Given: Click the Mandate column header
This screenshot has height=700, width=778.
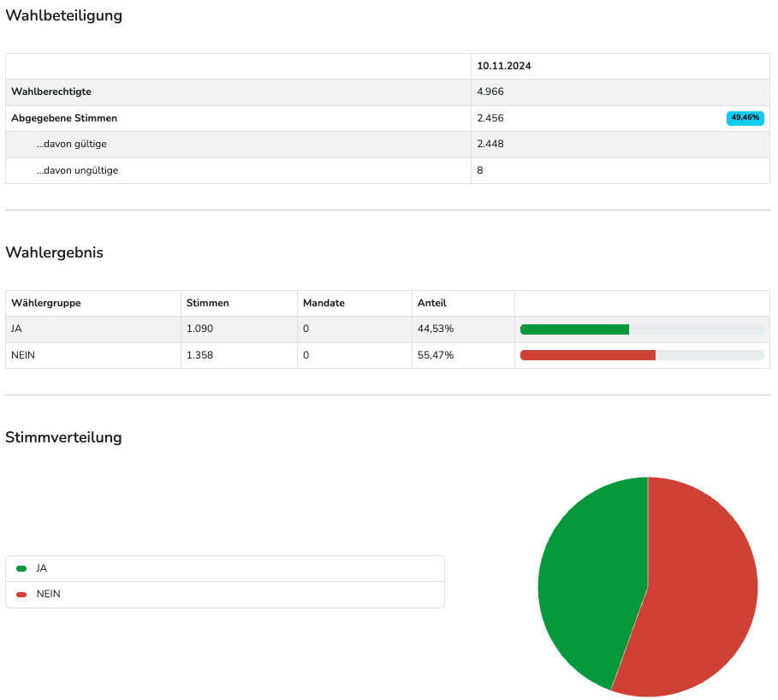Looking at the screenshot, I should [x=324, y=303].
